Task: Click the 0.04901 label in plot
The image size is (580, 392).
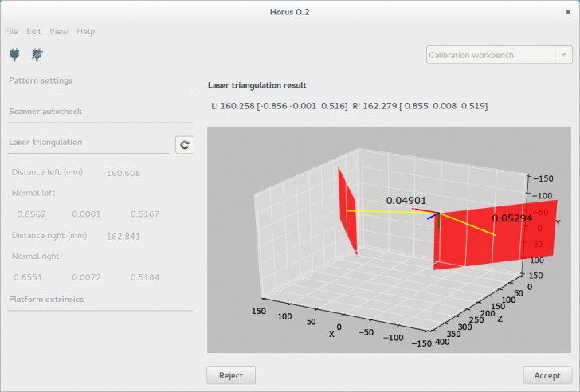Action: coord(406,201)
